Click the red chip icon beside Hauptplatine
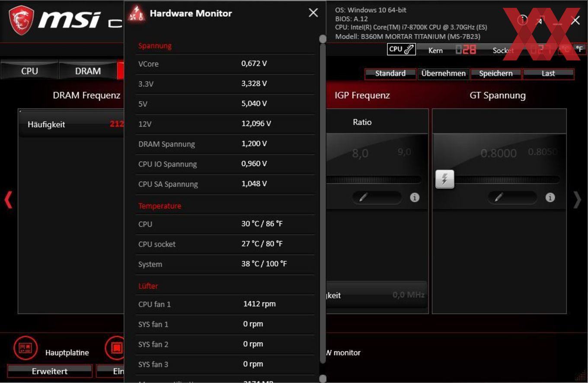The image size is (588, 383). [x=115, y=348]
